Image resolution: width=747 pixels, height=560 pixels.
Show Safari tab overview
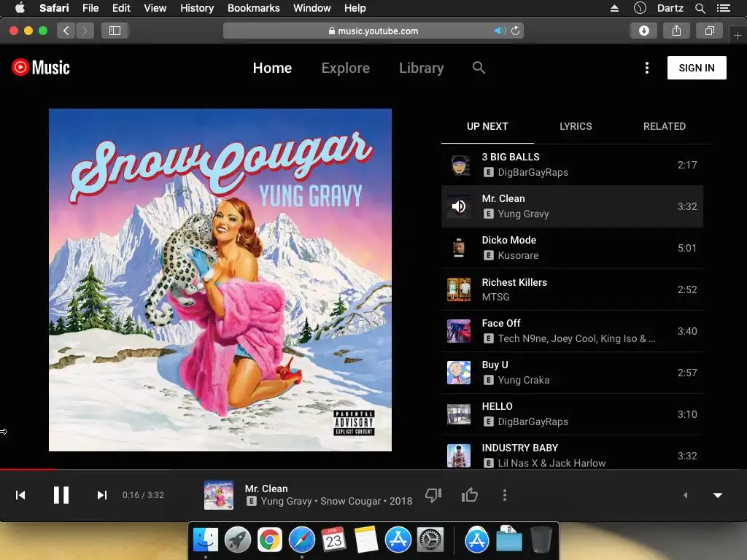click(709, 31)
